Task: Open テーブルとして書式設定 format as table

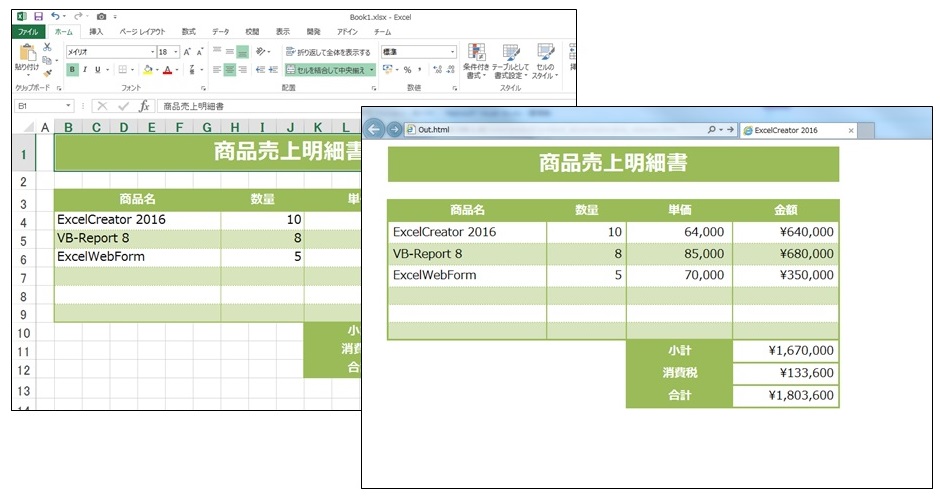Action: 510,61
